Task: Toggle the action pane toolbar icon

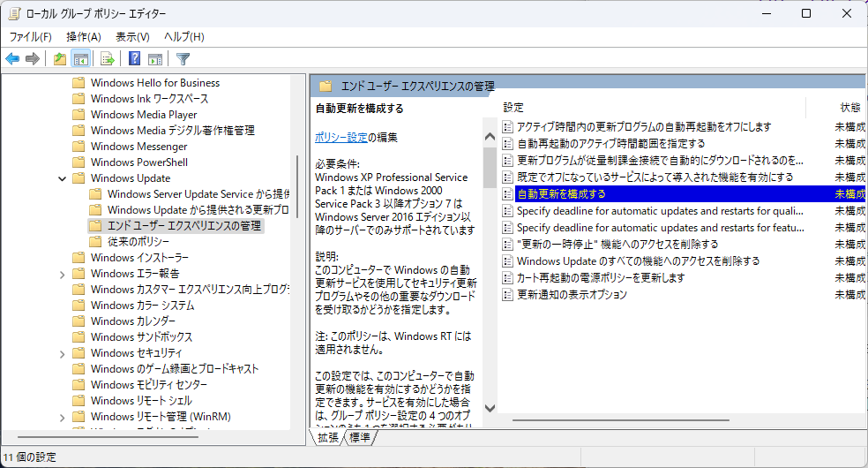Action: [x=155, y=58]
